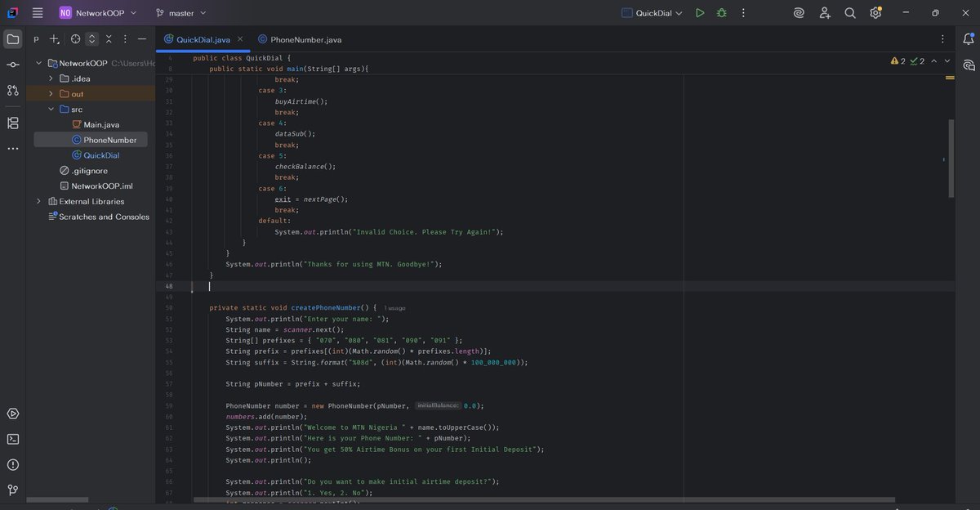
Task: Open the Git tool window at sidebar bottom
Action: tap(13, 490)
